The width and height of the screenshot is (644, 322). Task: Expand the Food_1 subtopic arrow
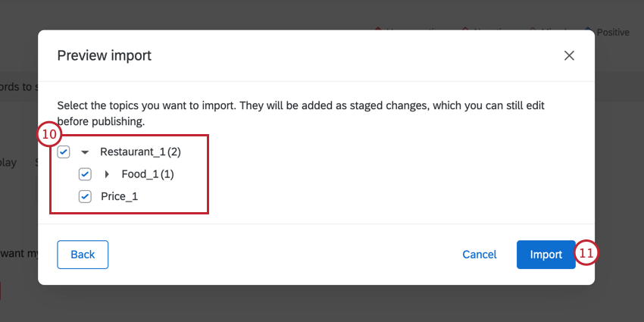(107, 174)
